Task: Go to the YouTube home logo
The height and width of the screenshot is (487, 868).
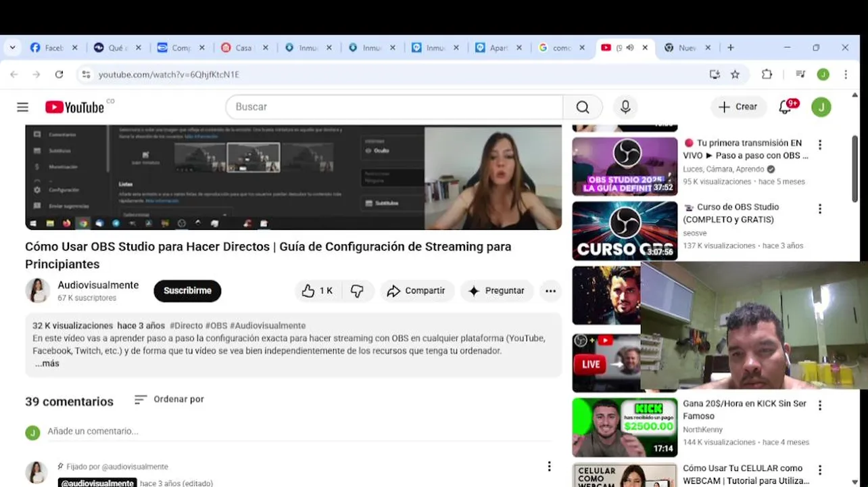Action: click(74, 107)
